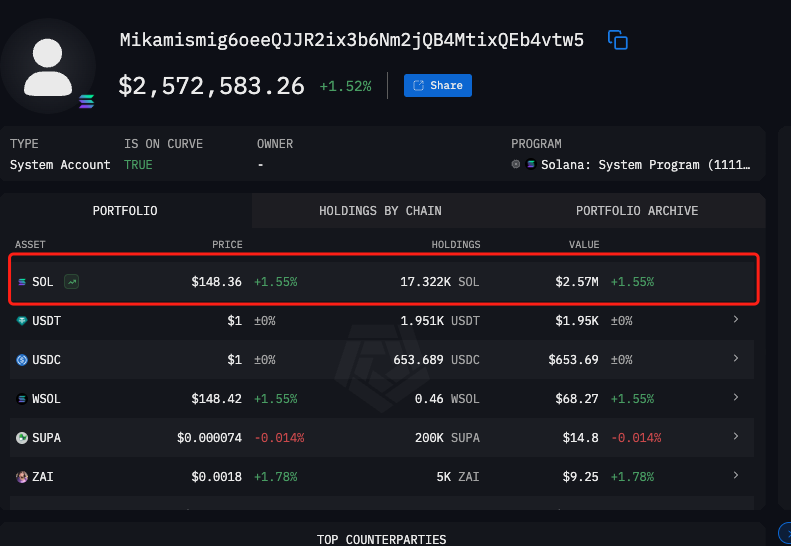Click the TOP COUNTERPARTIES heading
This screenshot has width=791, height=546.
[381, 539]
